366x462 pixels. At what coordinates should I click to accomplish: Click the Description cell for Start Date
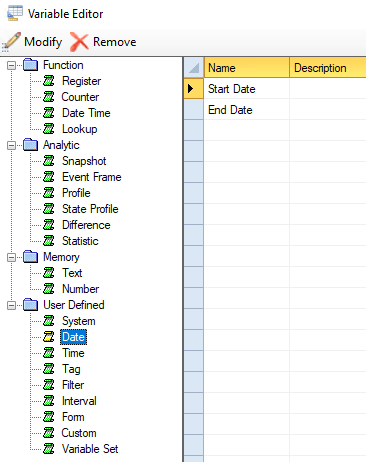coord(328,89)
